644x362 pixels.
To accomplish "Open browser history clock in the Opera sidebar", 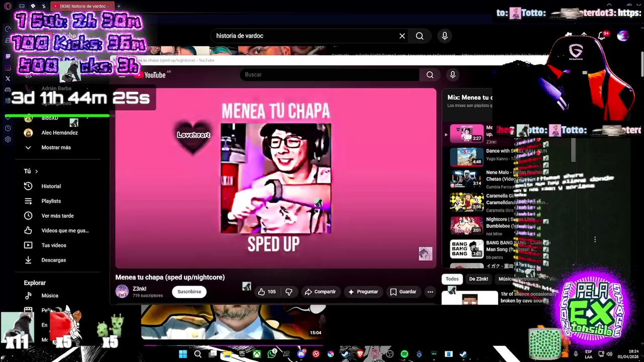I will pyautogui.click(x=8, y=128).
